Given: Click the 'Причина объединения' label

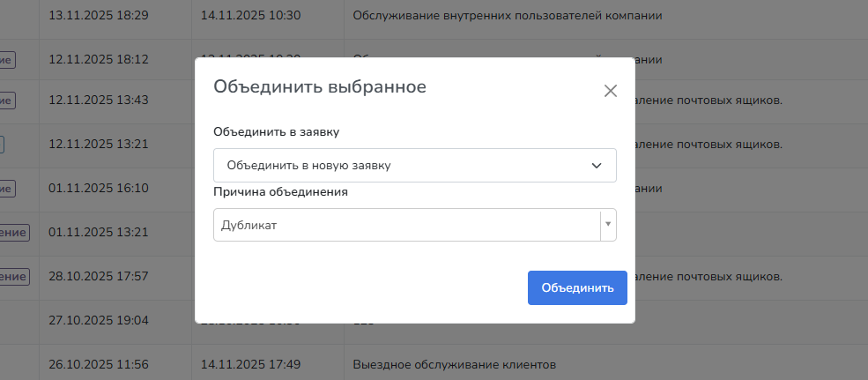Looking at the screenshot, I should tap(280, 191).
